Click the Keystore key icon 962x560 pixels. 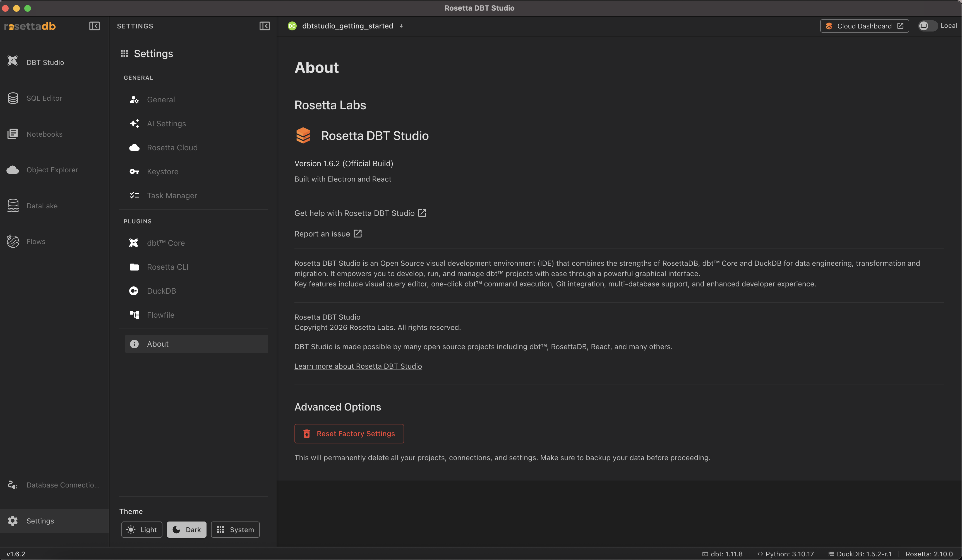coord(134,172)
